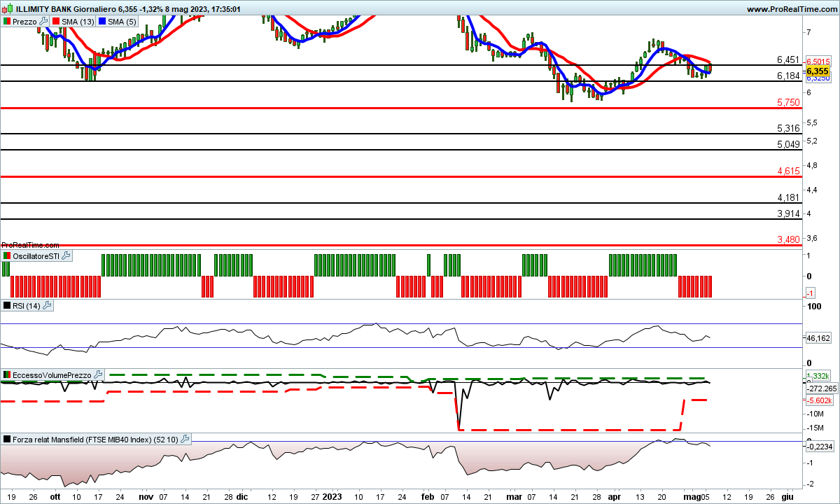Click the 6,451 horizontal level label
The height and width of the screenshot is (504, 840).
(x=788, y=59)
